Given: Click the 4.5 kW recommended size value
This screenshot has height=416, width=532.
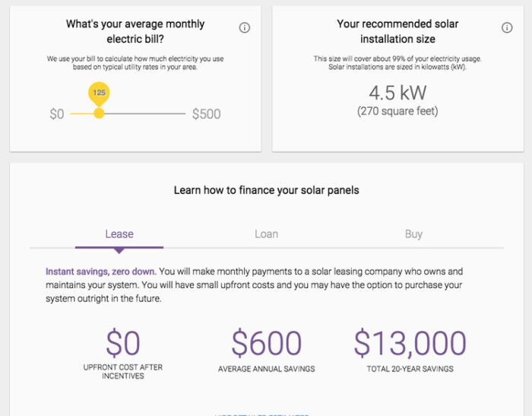Looking at the screenshot, I should [397, 94].
